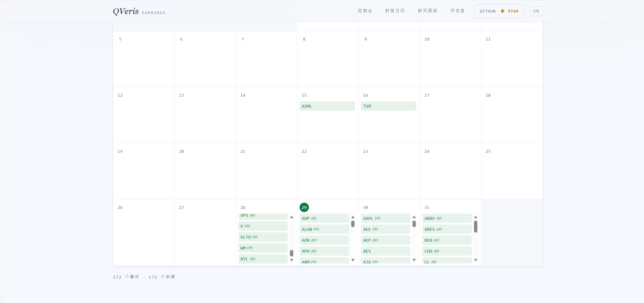Click the AJG PM event
The width and height of the screenshot is (644, 303).
point(385,261)
